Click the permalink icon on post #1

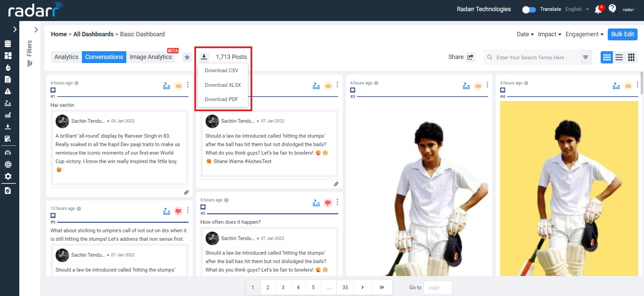(x=186, y=192)
